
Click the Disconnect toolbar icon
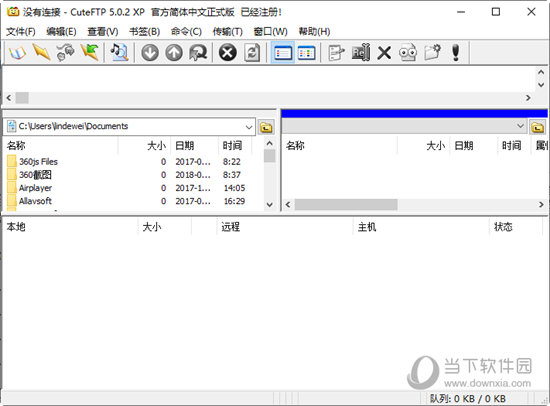coord(65,53)
